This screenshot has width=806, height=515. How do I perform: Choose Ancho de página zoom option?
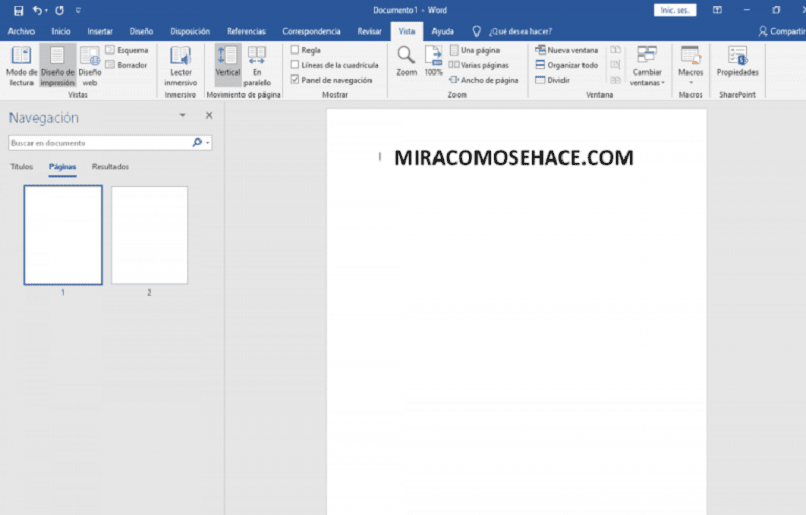tap(484, 80)
